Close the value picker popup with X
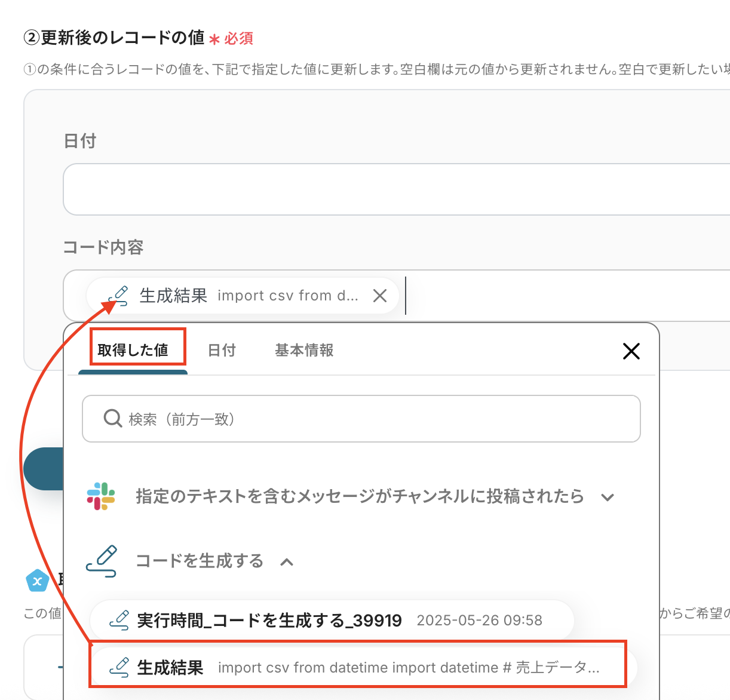The height and width of the screenshot is (700, 730). [x=631, y=351]
